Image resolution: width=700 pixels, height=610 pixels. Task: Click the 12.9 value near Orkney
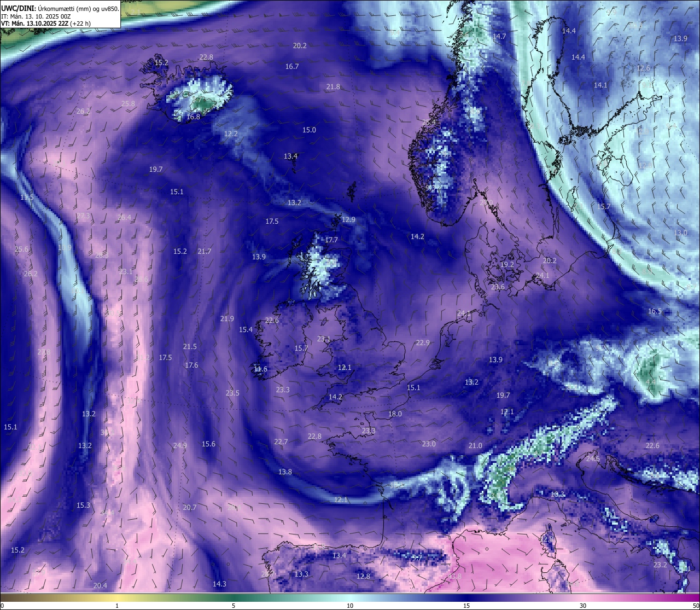tap(348, 219)
